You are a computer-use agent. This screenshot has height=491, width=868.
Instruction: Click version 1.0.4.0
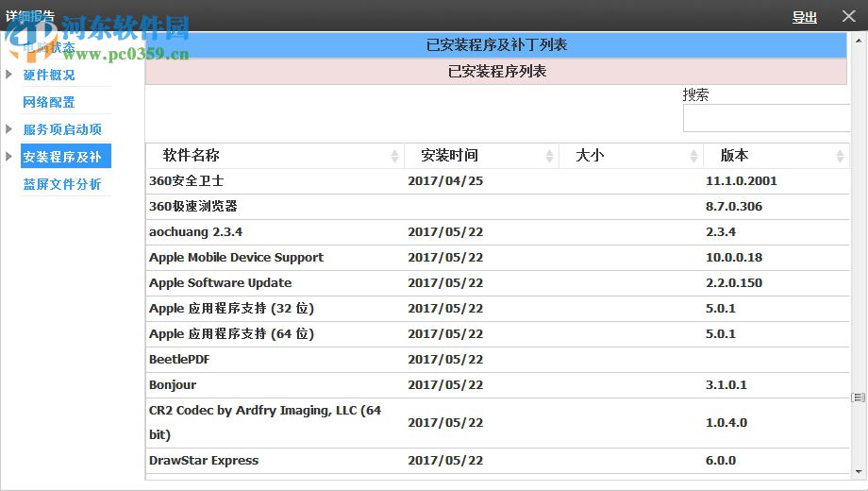click(x=726, y=423)
